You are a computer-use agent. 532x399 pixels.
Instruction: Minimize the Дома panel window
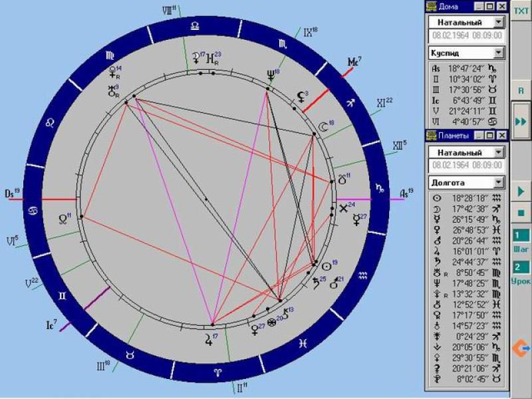pos(479,7)
